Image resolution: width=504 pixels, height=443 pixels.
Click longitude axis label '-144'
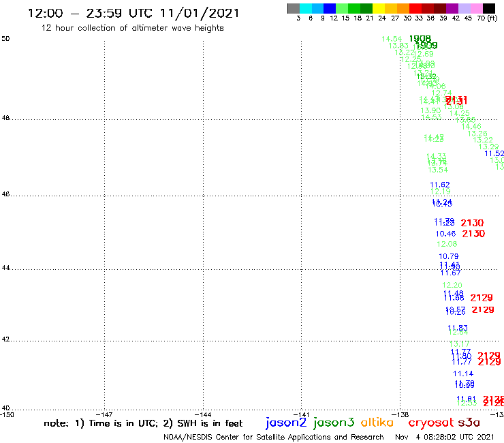203,414
